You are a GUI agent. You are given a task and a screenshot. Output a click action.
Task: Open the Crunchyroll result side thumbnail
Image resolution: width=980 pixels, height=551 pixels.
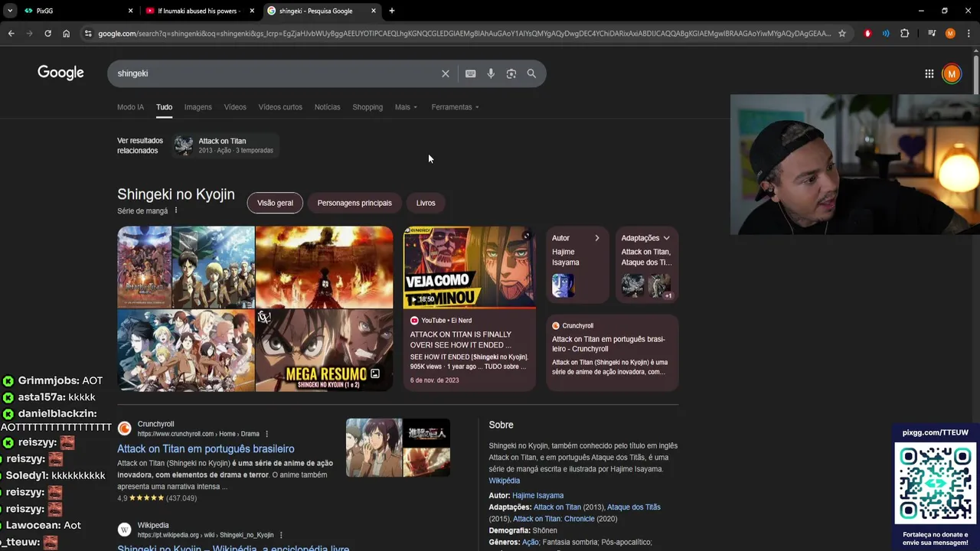tap(397, 448)
